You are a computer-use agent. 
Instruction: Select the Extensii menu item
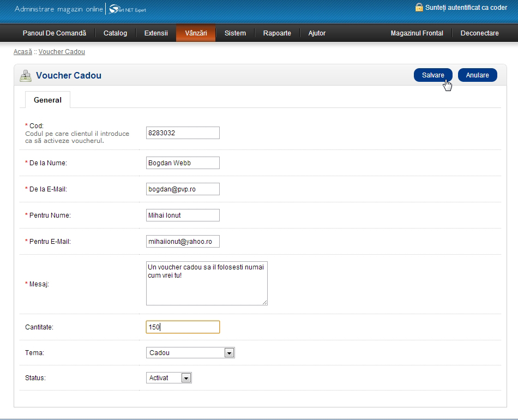(156, 33)
